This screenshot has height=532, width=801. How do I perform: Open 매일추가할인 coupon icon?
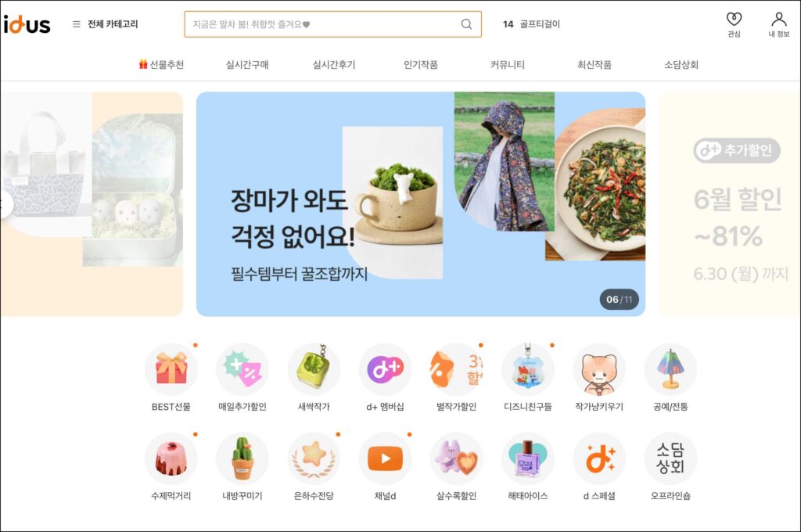click(x=242, y=369)
